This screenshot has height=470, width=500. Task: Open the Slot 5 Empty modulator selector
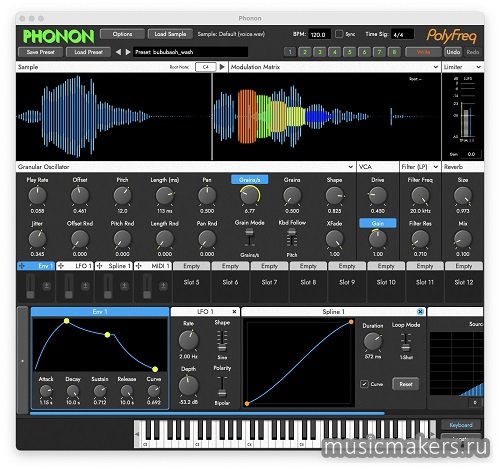[x=191, y=266]
